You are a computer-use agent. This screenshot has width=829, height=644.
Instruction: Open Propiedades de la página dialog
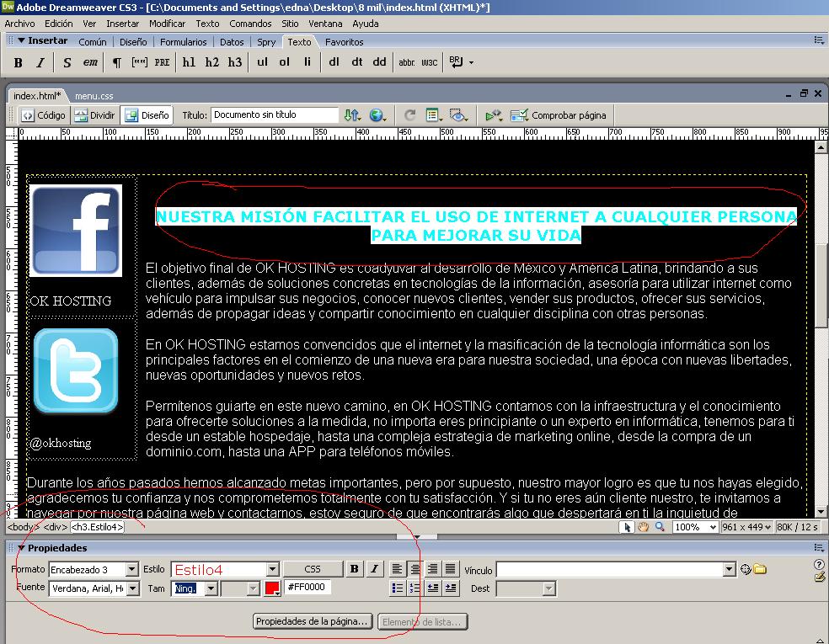click(313, 621)
